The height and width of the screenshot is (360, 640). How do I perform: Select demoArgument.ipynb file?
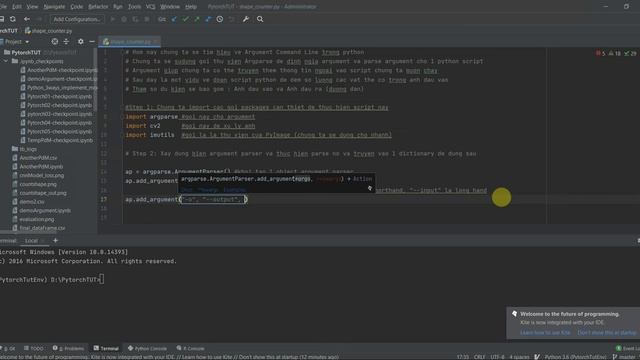pos(41,211)
